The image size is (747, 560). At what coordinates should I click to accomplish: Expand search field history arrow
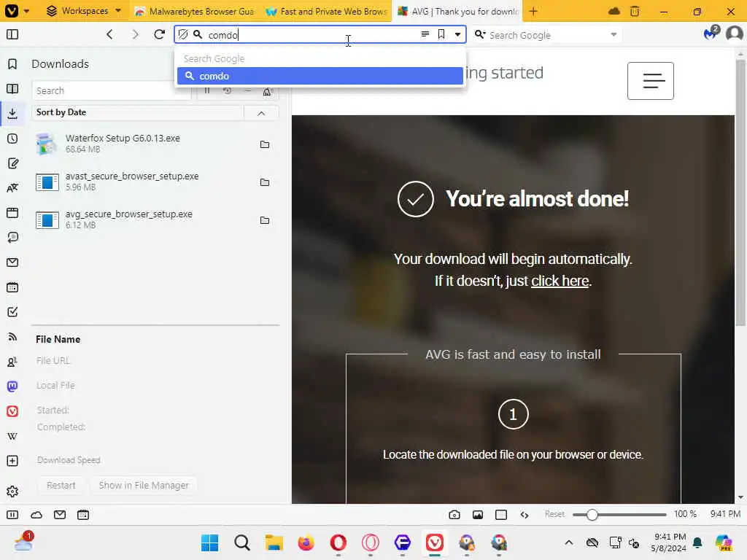[614, 35]
